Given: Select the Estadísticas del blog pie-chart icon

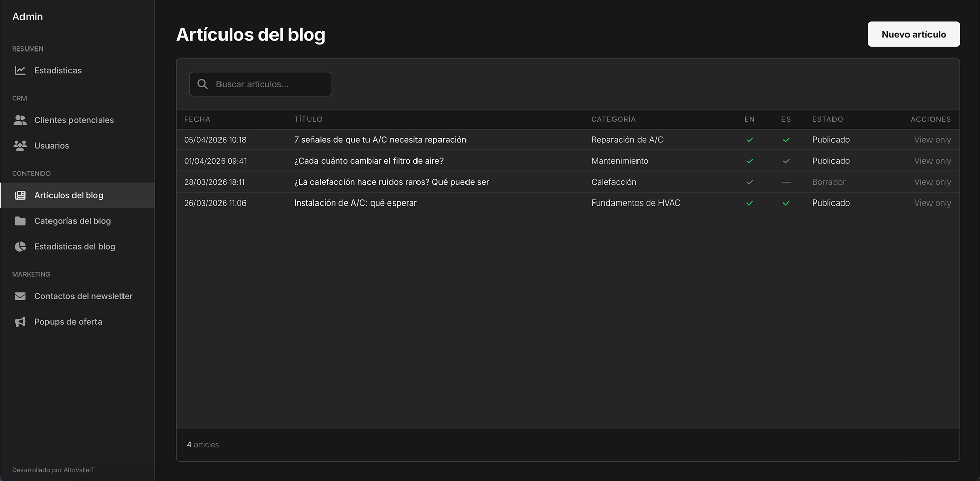Looking at the screenshot, I should [x=20, y=246].
